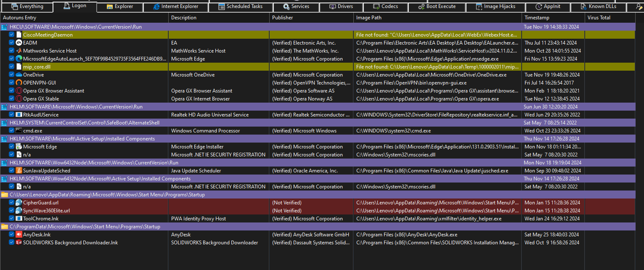
Task: Click the Mathworks Service Host icon
Action: 19,51
